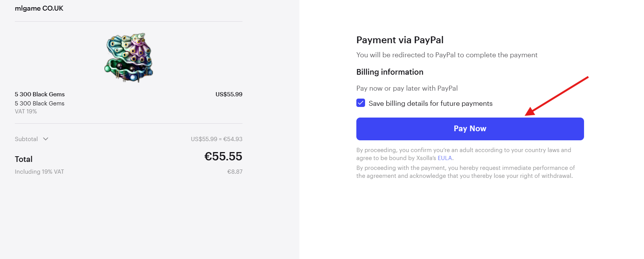Click the €8.87 VAT amount

click(x=235, y=172)
